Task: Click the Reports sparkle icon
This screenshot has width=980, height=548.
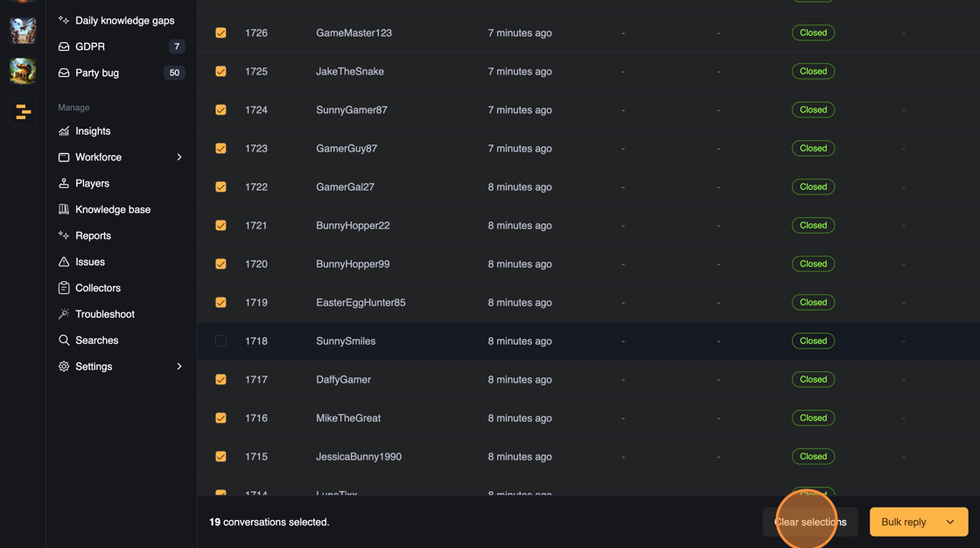Action: [64, 235]
